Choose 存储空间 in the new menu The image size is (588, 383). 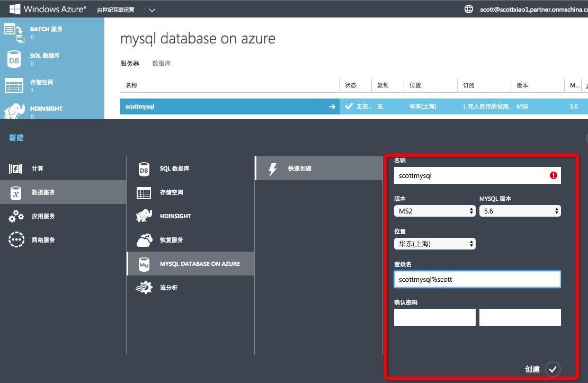click(x=191, y=192)
